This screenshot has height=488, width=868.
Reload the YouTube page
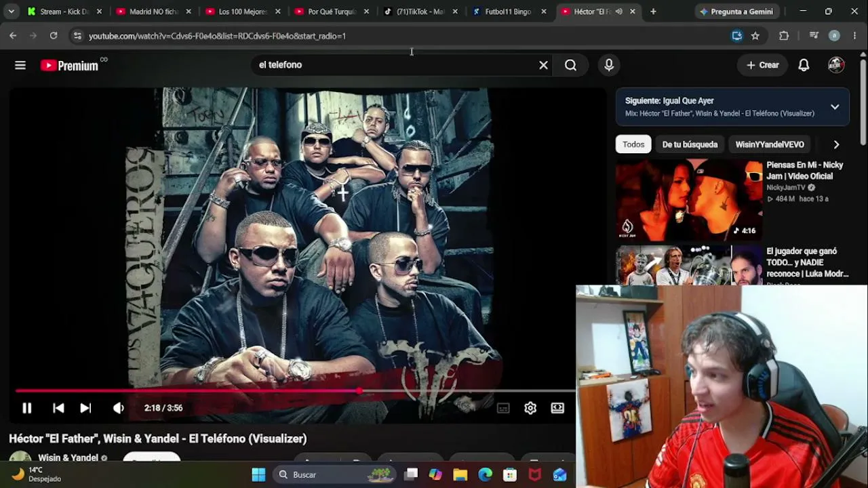[54, 36]
